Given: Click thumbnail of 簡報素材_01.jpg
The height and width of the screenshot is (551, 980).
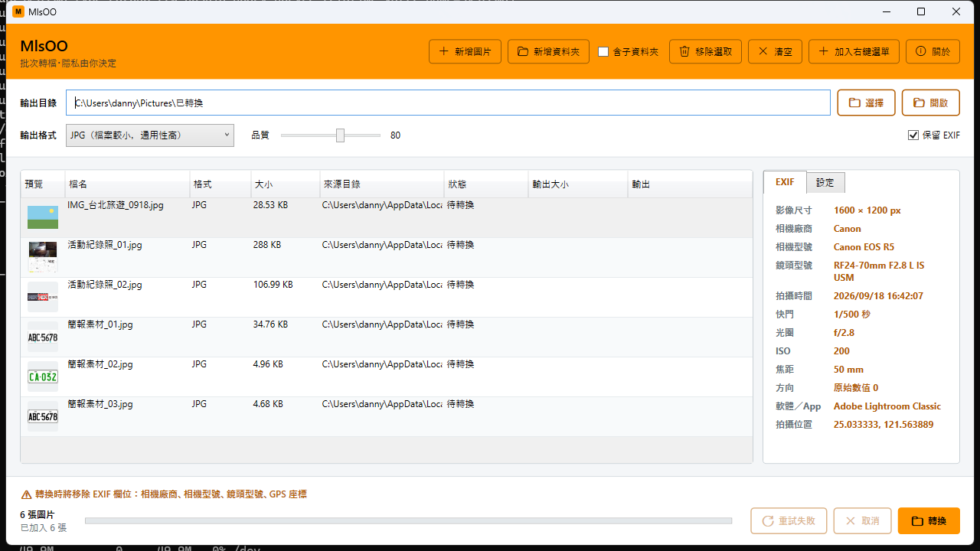Looking at the screenshot, I should coord(43,337).
